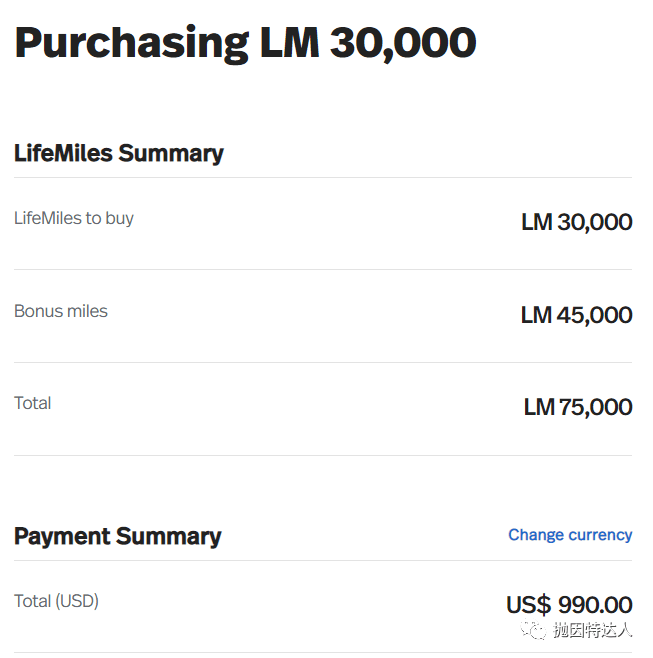
Task: Click the divider line below LifeMiles to buy row
Action: [x=323, y=270]
